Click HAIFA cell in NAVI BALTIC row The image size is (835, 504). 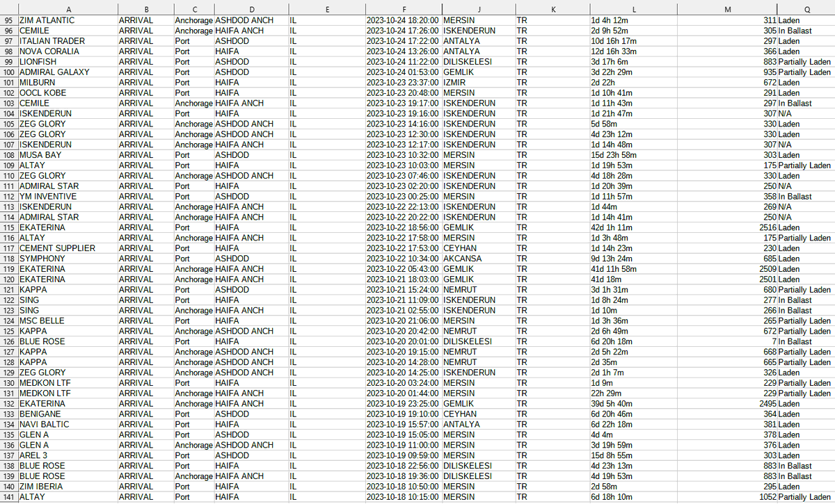click(x=250, y=425)
